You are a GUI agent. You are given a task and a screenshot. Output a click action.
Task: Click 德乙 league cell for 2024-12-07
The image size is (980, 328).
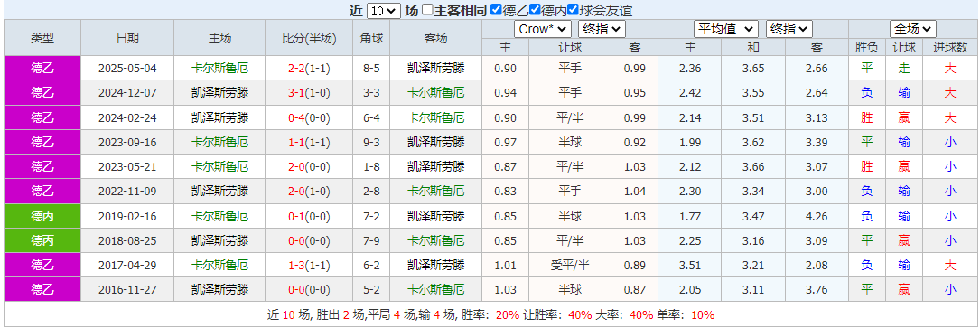pos(42,93)
